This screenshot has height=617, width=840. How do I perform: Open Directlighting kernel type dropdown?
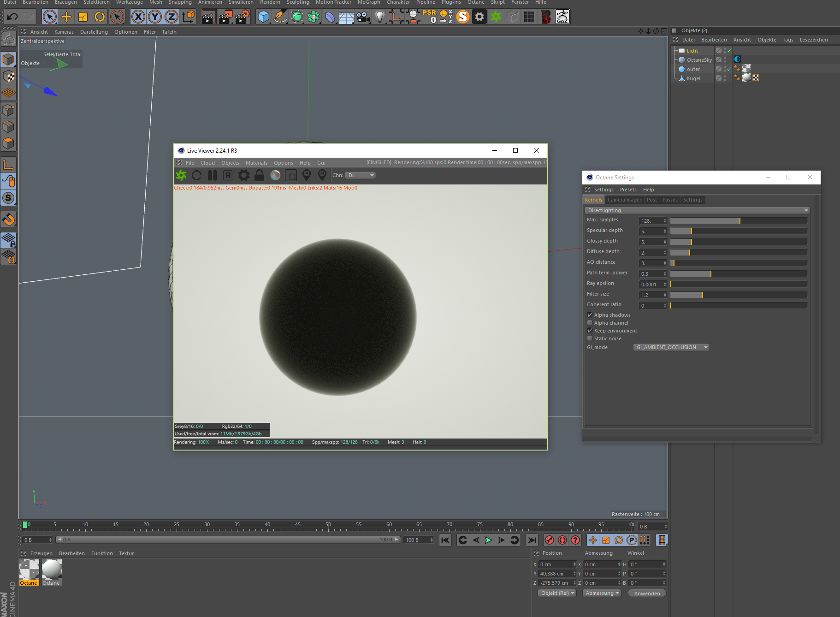(697, 210)
